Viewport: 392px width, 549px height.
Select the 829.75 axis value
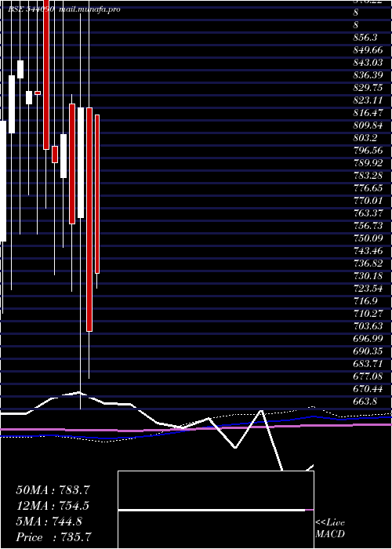(368, 88)
